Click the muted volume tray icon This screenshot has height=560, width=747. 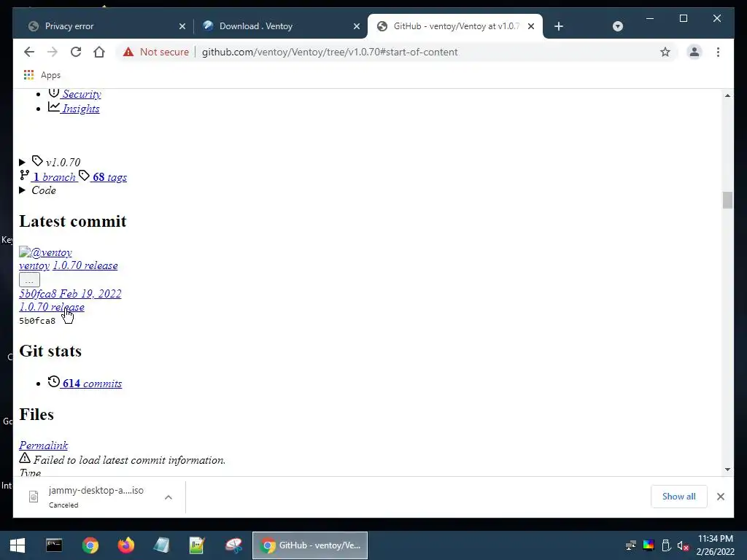[x=683, y=545]
